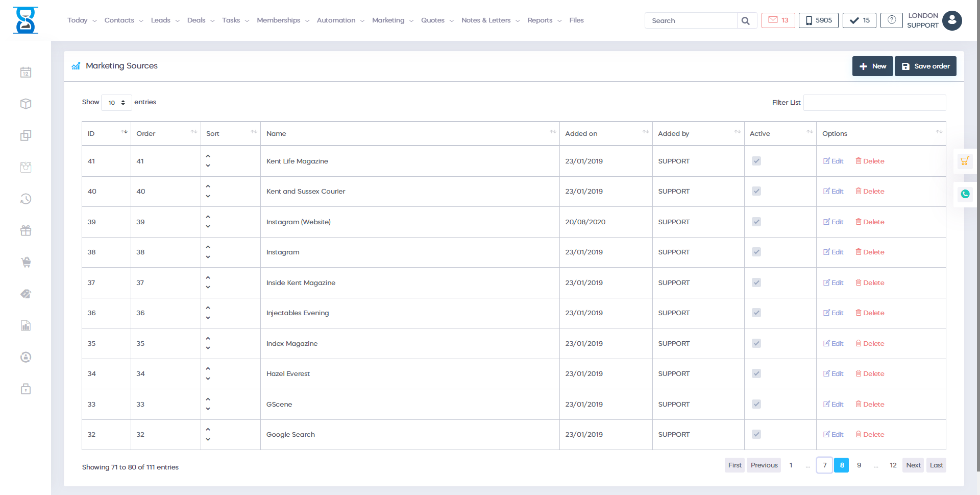The image size is (980, 495).
Task: Click the shopping cart sidebar icon
Action: [x=26, y=263]
